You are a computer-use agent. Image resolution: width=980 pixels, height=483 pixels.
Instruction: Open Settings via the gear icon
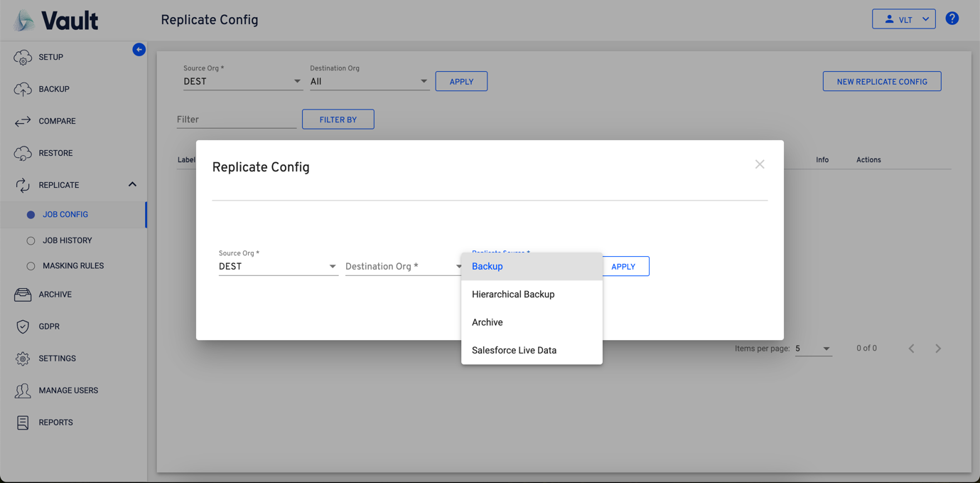click(x=23, y=359)
